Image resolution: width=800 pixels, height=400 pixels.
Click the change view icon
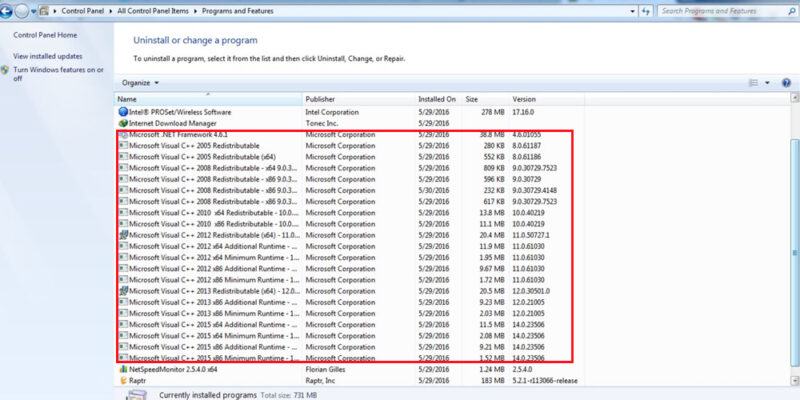pos(754,83)
